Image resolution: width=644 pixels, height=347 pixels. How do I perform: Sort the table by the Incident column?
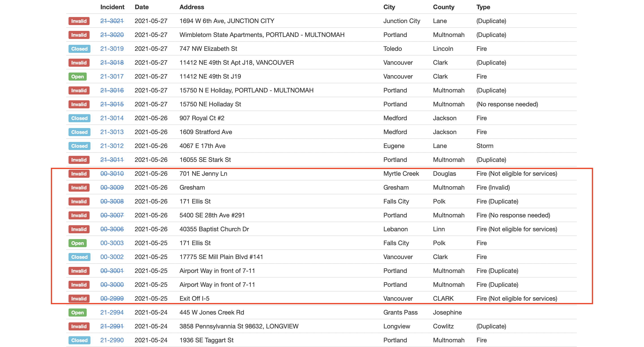112,7
